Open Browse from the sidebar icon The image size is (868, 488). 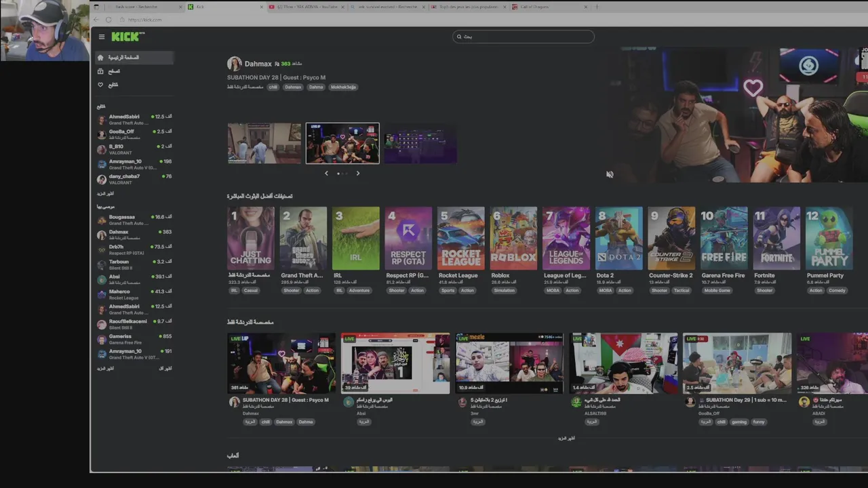click(100, 71)
